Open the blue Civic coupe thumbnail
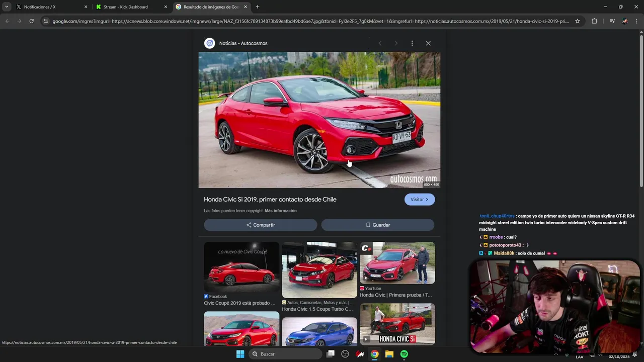644x362 pixels. pyautogui.click(x=319, y=331)
